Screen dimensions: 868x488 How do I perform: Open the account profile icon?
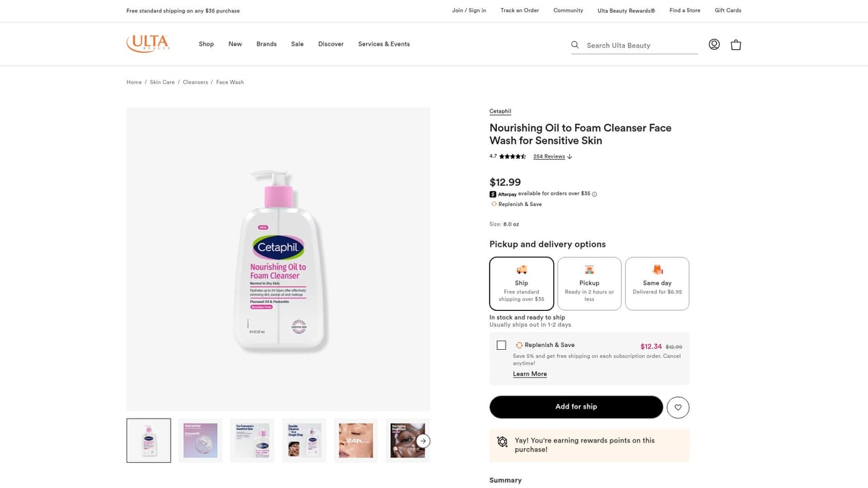[x=714, y=44]
